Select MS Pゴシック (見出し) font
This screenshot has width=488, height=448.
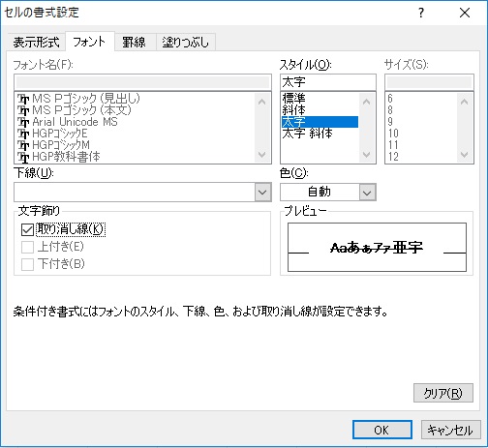click(x=86, y=98)
